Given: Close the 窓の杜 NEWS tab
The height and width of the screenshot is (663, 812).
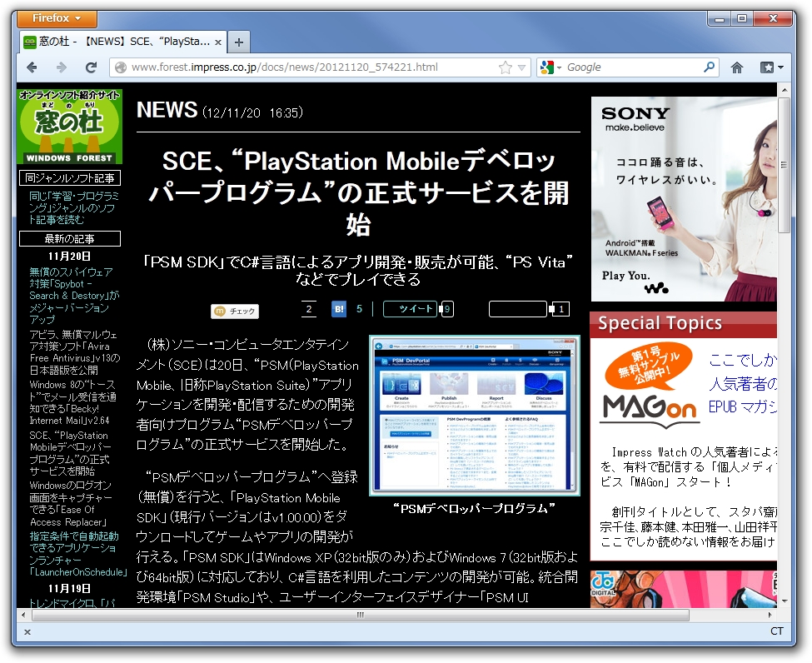Looking at the screenshot, I should click(x=218, y=42).
